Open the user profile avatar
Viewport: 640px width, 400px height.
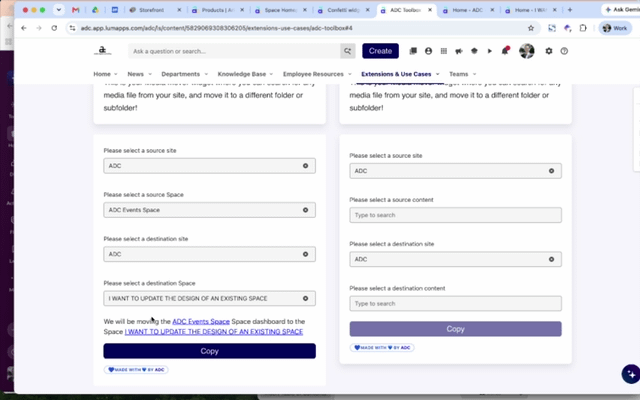pyautogui.click(x=527, y=51)
